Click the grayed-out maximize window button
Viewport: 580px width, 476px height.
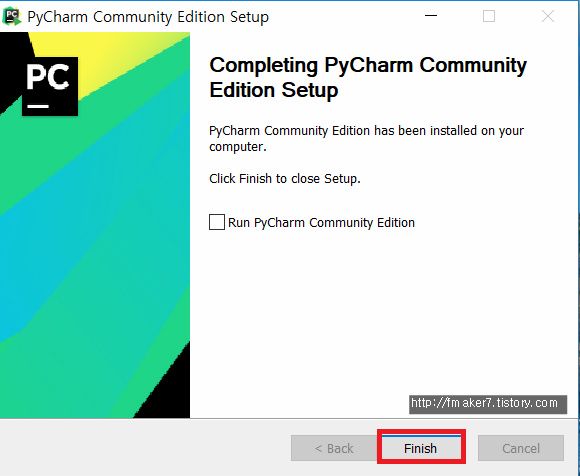[x=489, y=16]
